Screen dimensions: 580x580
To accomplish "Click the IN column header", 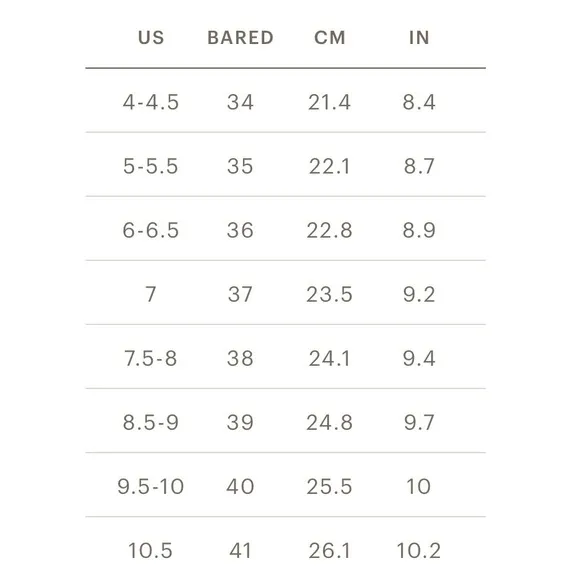I will 419,37.
